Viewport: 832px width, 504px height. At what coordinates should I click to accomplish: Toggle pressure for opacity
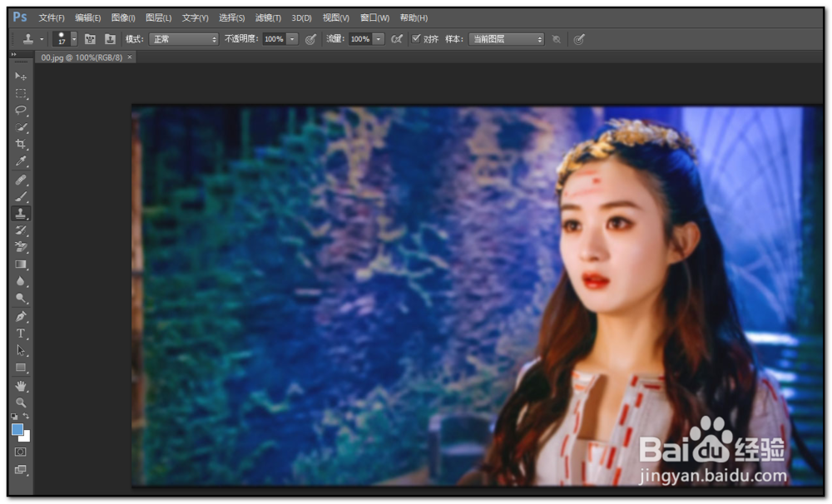(x=311, y=39)
